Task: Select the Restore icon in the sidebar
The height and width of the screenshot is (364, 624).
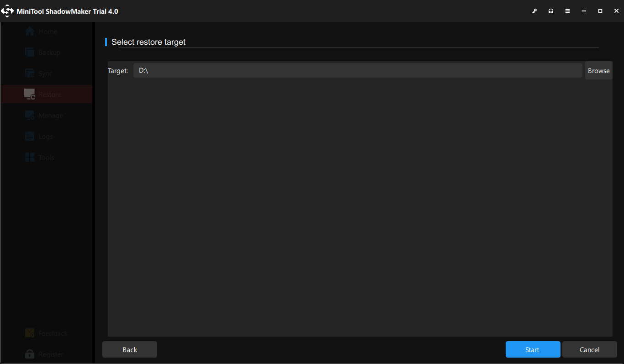Action: click(30, 95)
